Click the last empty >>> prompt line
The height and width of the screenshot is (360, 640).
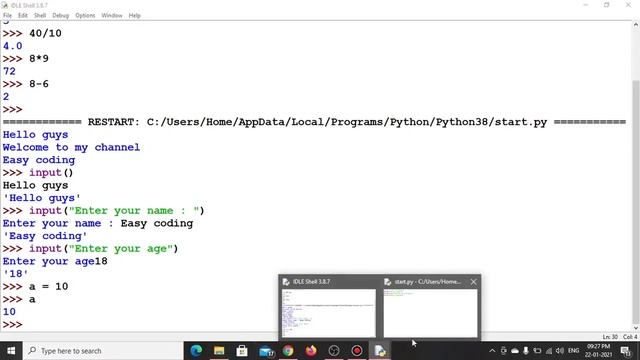click(13, 324)
